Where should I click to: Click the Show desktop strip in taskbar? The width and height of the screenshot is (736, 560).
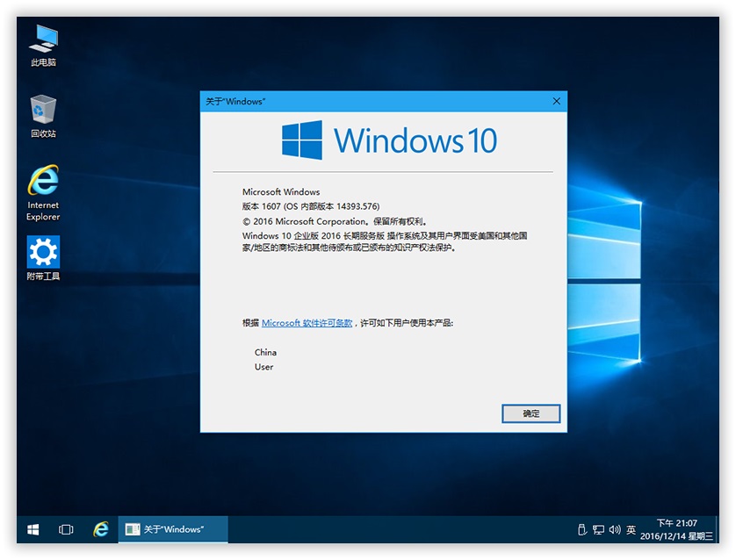[717, 529]
